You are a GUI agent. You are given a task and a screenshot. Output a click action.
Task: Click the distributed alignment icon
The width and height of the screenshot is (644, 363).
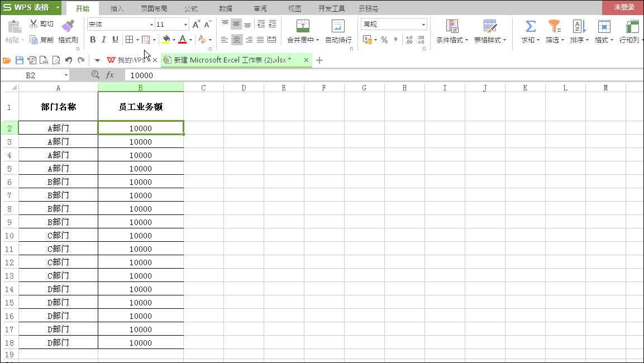click(272, 40)
